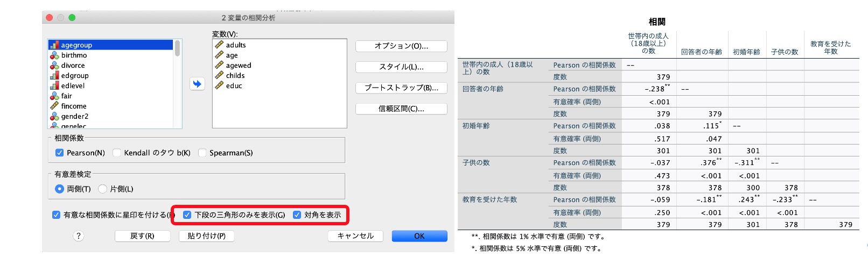Click the childs ruler icon in variables list
This screenshot has width=868, height=257.
[219, 76]
